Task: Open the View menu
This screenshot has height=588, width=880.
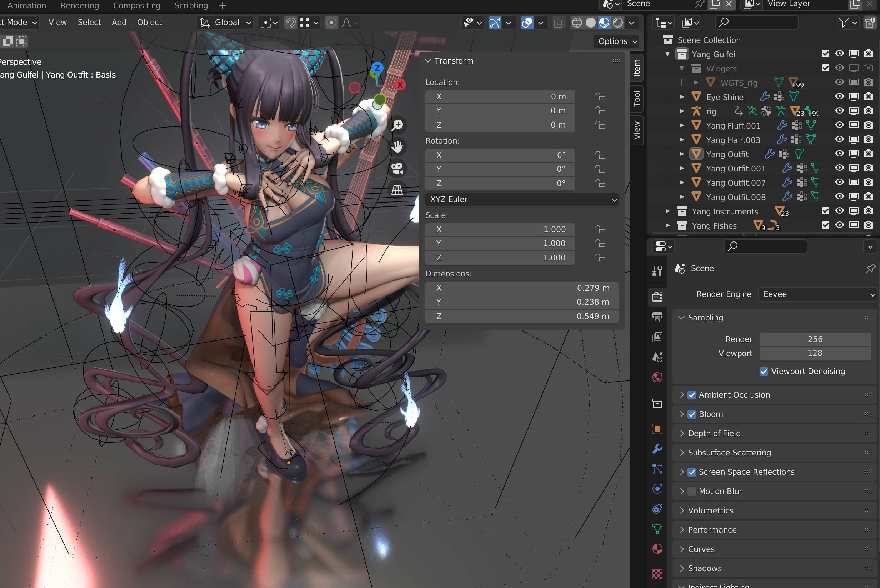Action: [x=58, y=23]
